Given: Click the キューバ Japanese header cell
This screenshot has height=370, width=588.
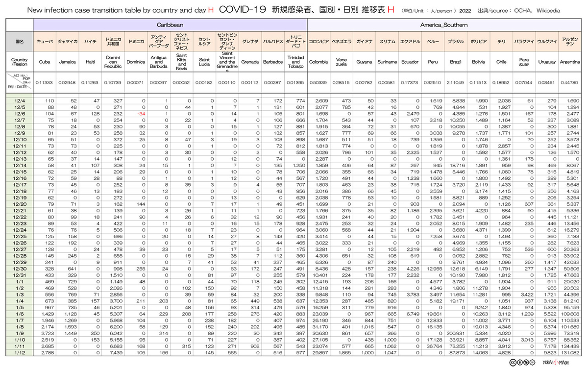Looking at the screenshot, I should (45, 42).
